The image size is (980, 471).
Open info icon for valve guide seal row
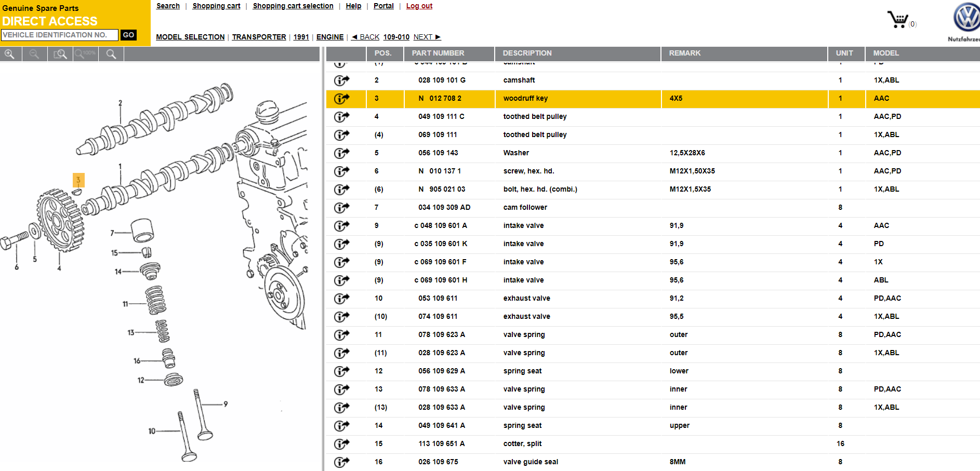(341, 462)
